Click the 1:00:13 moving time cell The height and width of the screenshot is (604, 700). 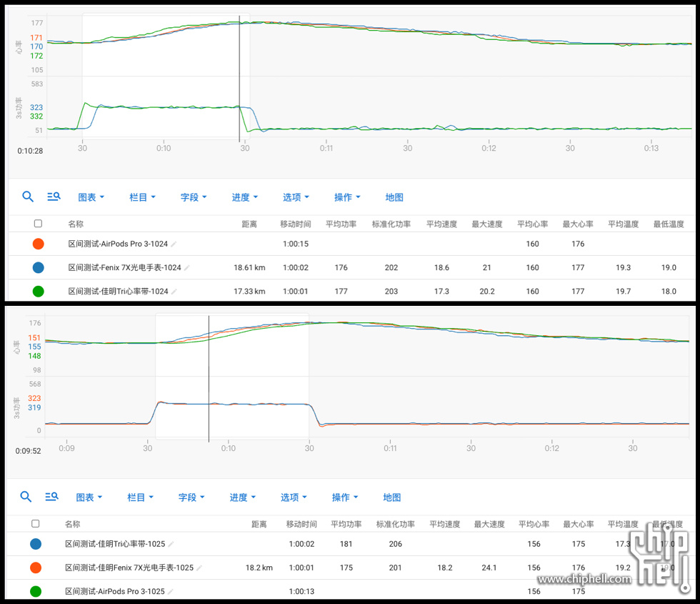coord(301,592)
